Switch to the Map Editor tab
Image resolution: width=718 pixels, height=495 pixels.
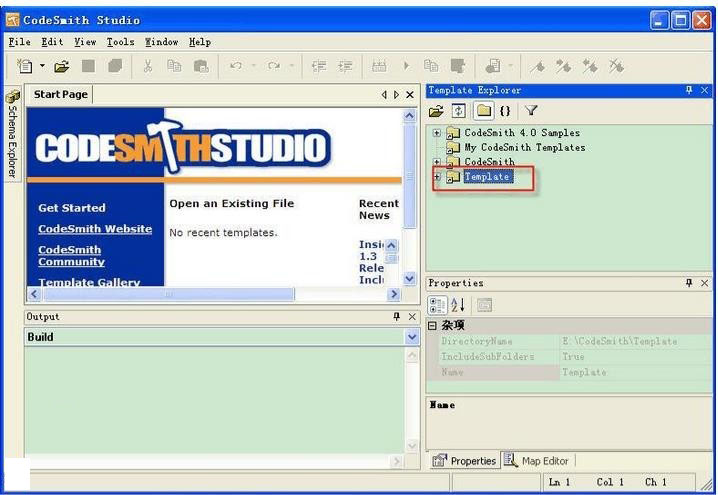point(537,461)
